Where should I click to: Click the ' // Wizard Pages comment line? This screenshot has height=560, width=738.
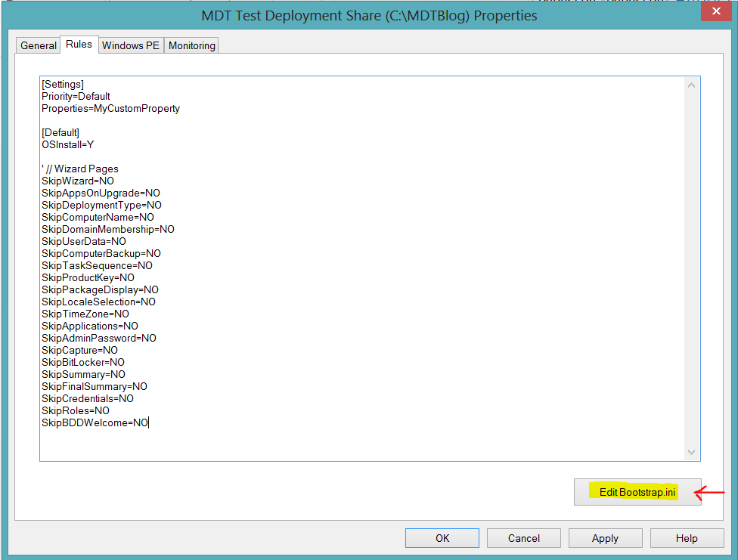point(80,169)
